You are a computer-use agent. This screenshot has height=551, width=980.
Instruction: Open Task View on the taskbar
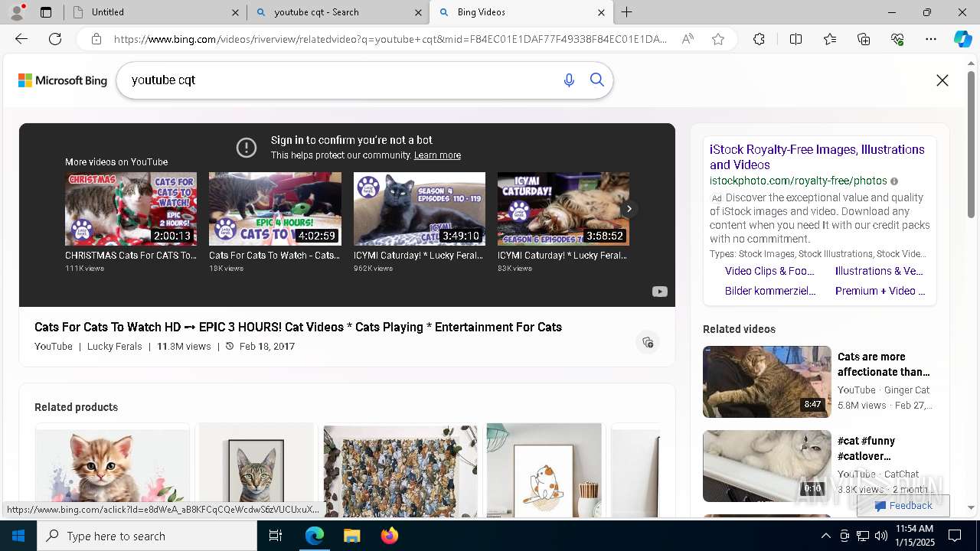point(276,536)
